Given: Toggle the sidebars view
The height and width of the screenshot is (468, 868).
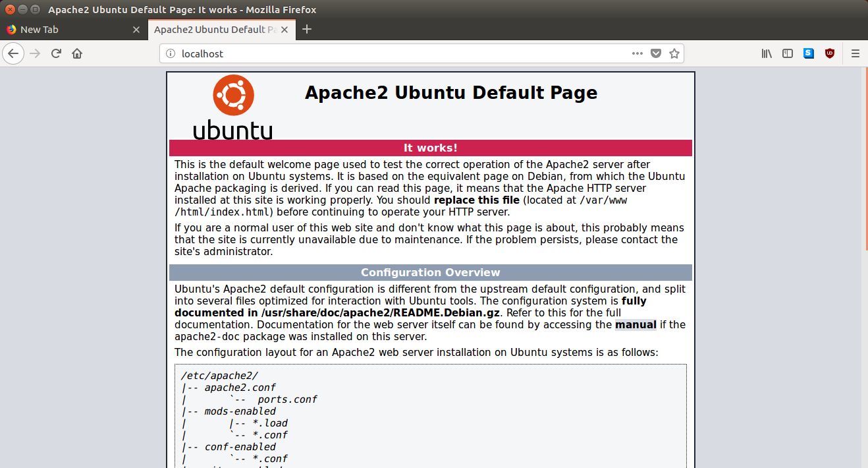Looking at the screenshot, I should coord(788,53).
